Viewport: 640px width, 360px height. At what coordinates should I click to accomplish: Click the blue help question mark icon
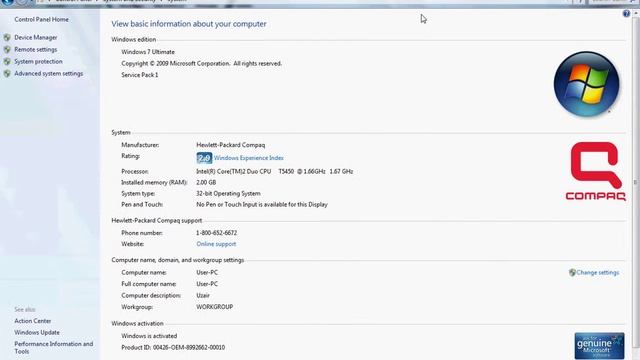pyautogui.click(x=626, y=13)
